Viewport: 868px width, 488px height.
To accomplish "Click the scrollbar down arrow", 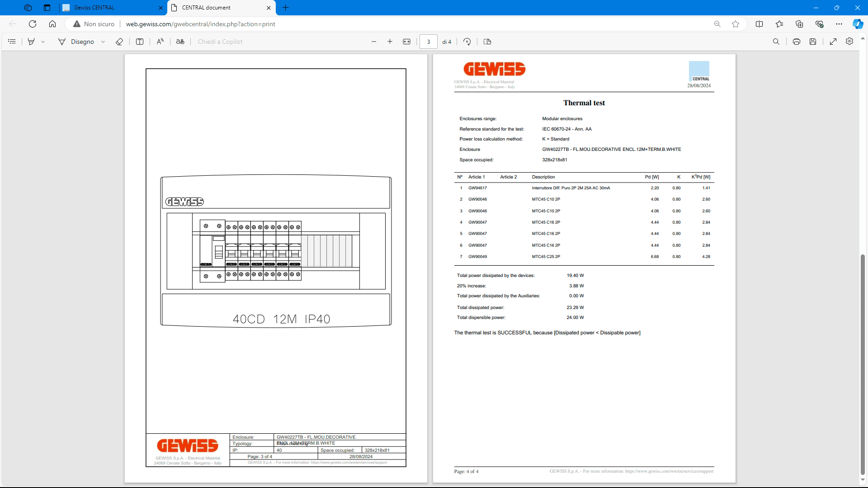I will (x=863, y=480).
